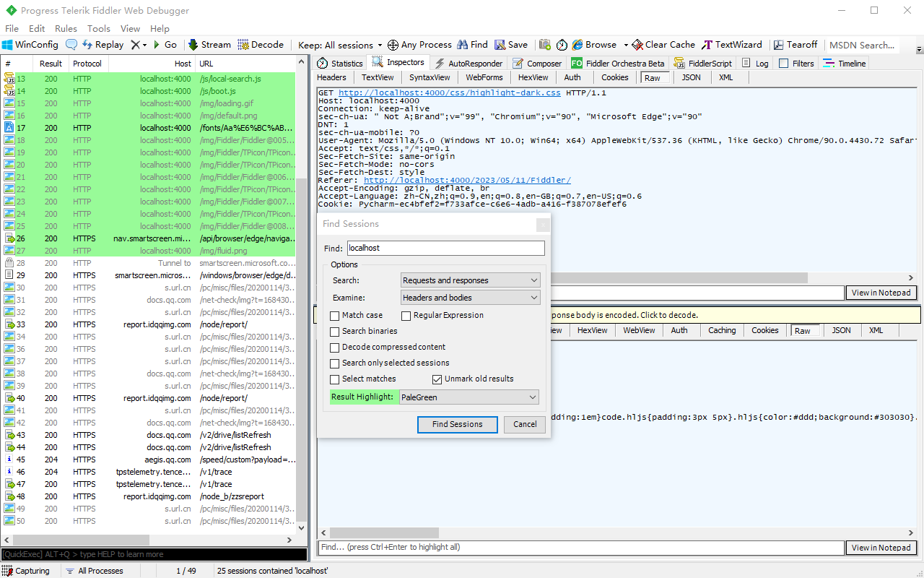The height and width of the screenshot is (578, 924).
Task: Click the QuickExec command box
Action: (154, 554)
